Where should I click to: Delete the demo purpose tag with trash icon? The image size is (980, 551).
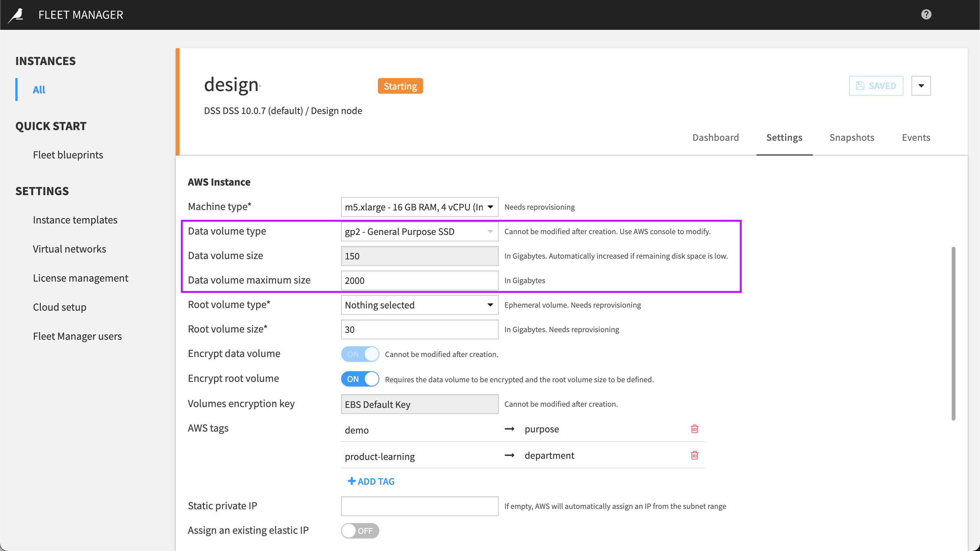click(695, 429)
